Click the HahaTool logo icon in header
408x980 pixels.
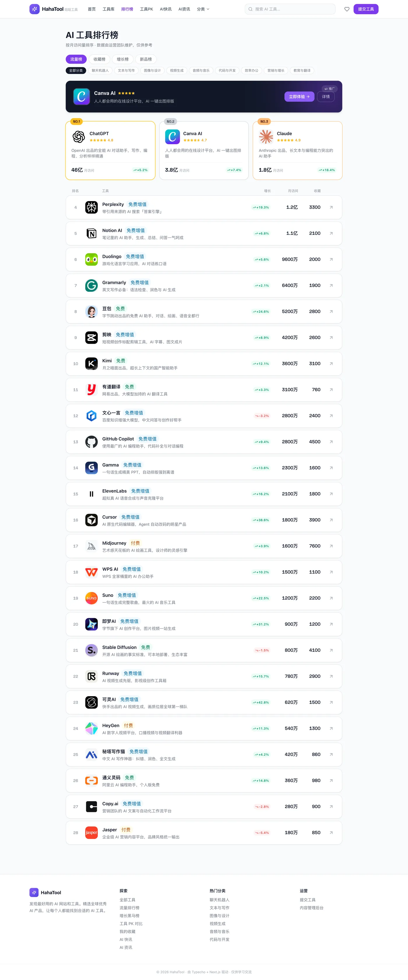pyautogui.click(x=34, y=9)
